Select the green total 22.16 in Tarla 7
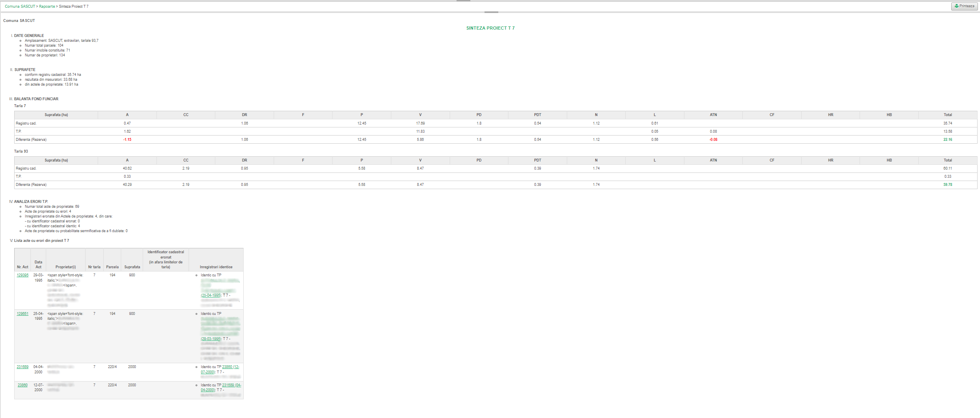Image resolution: width=980 pixels, height=418 pixels. click(948, 140)
